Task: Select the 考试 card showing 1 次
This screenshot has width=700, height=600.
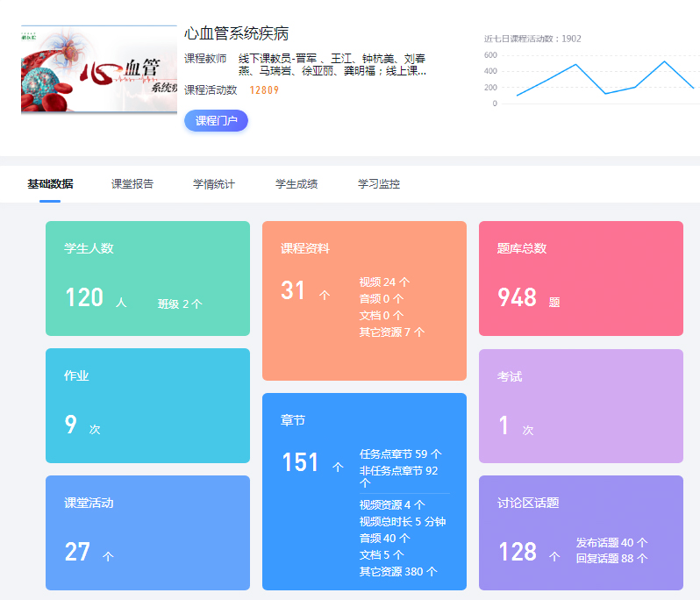Action: [x=581, y=405]
